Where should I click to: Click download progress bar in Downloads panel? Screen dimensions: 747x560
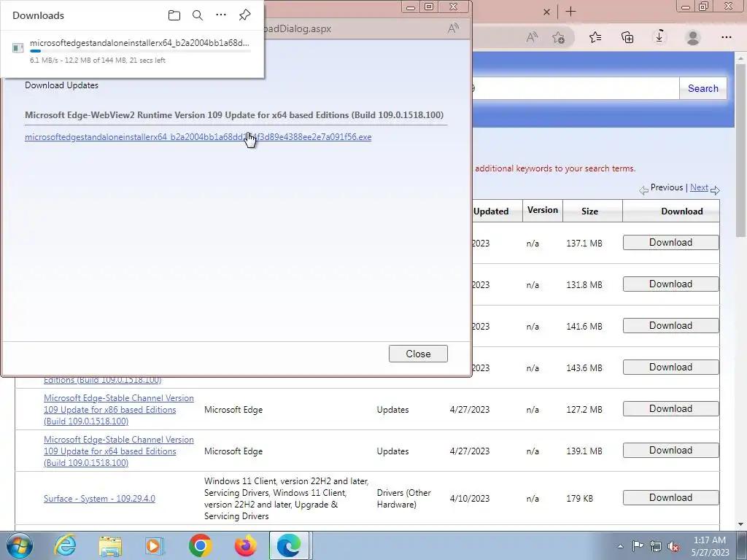tap(140, 51)
